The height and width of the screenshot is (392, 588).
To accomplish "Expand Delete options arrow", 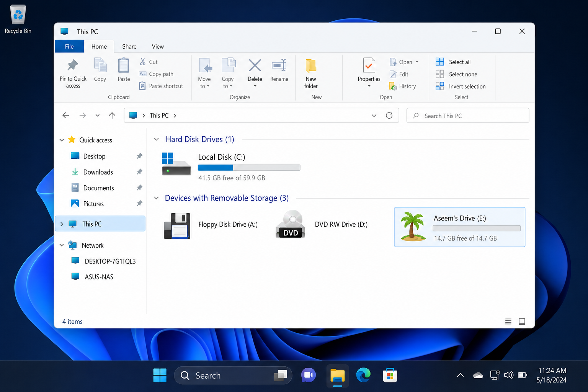I will click(255, 86).
